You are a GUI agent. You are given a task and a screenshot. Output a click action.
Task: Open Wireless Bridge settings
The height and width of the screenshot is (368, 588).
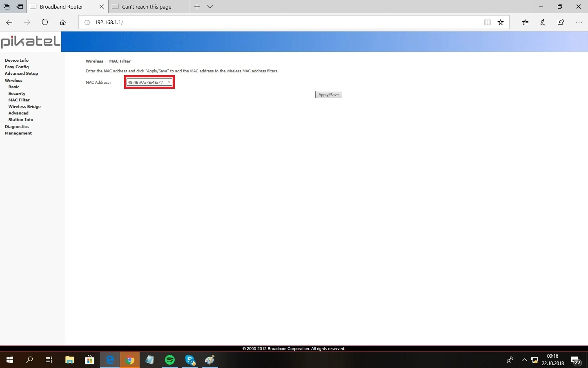point(24,106)
